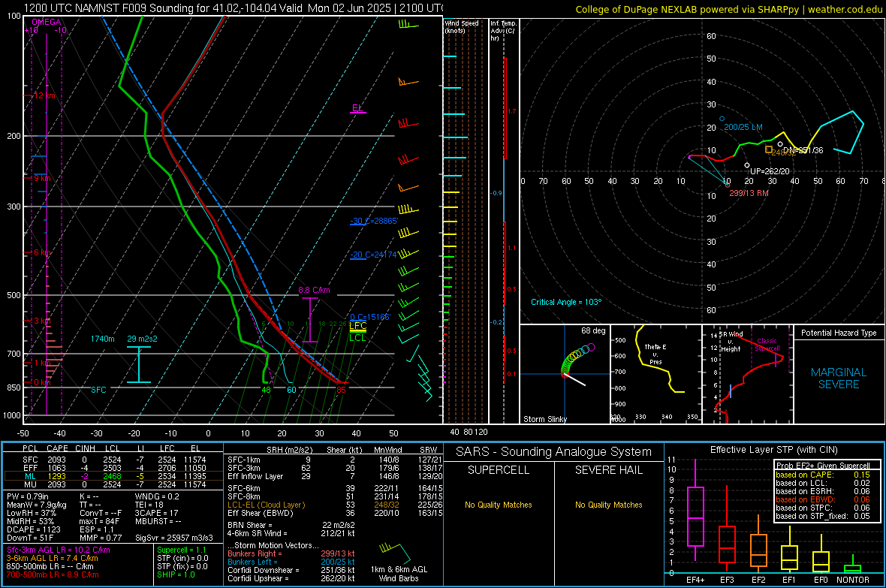Click the sounding title with valid time
This screenshot has height=588, width=886.
point(233,8)
